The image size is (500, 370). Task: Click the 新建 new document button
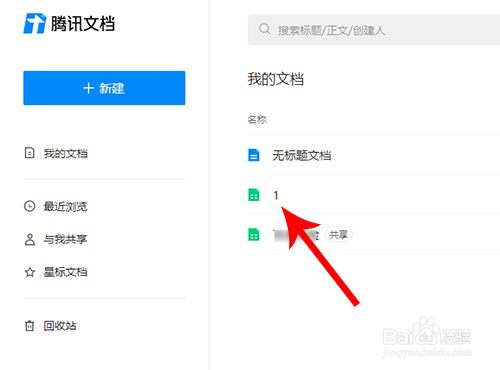coord(104,88)
